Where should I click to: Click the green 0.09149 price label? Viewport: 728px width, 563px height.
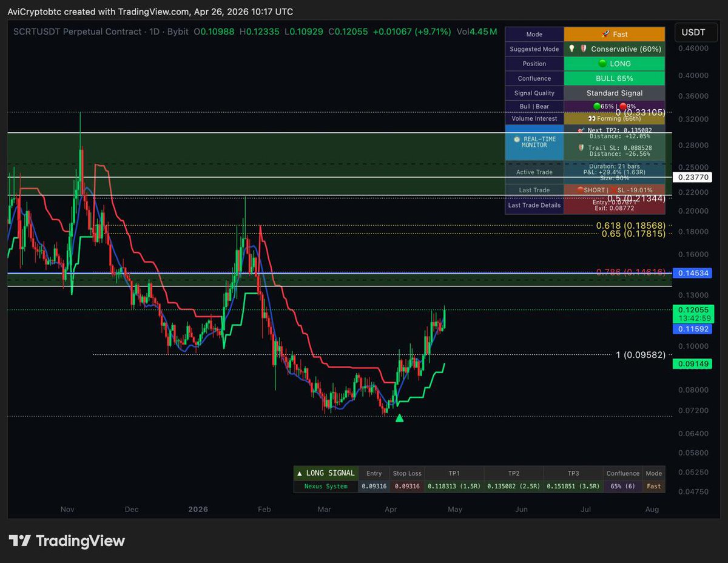click(693, 364)
